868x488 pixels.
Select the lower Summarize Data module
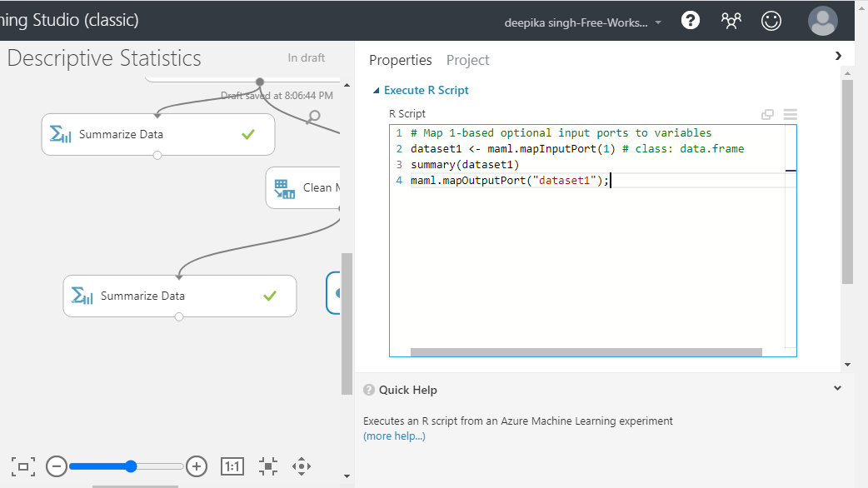click(x=179, y=296)
